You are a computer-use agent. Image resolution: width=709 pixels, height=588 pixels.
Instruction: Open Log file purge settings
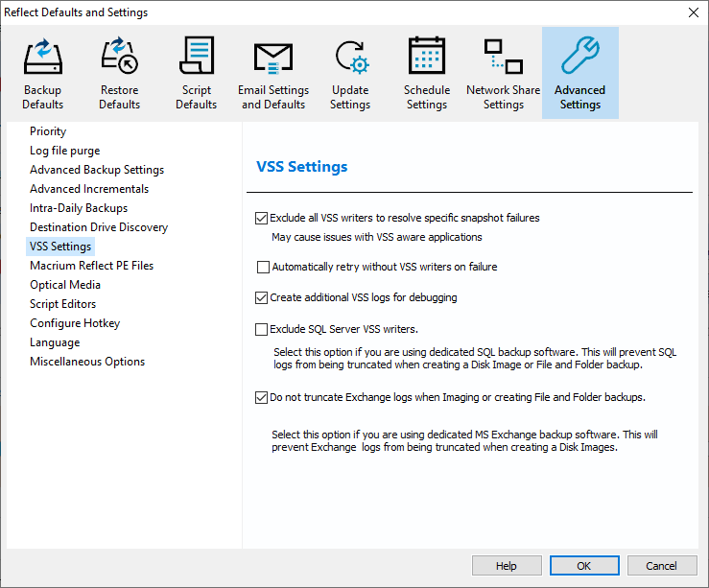pyautogui.click(x=64, y=151)
